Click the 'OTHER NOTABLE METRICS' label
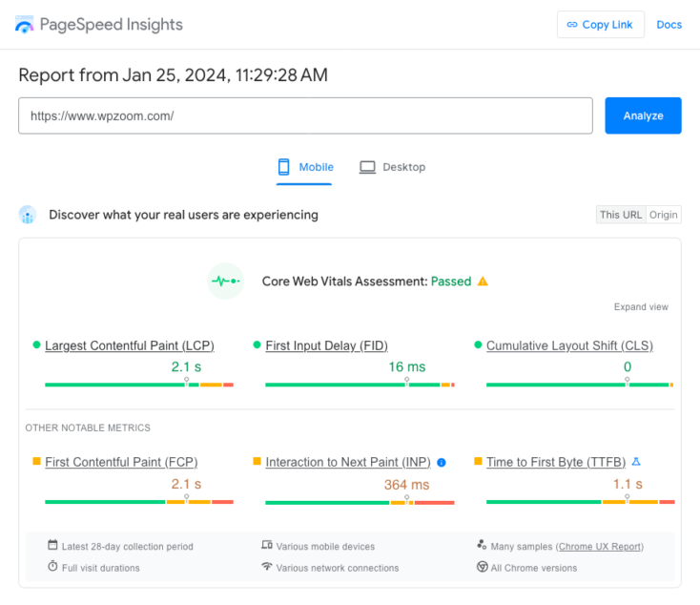Image resolution: width=700 pixels, height=605 pixels. [88, 428]
